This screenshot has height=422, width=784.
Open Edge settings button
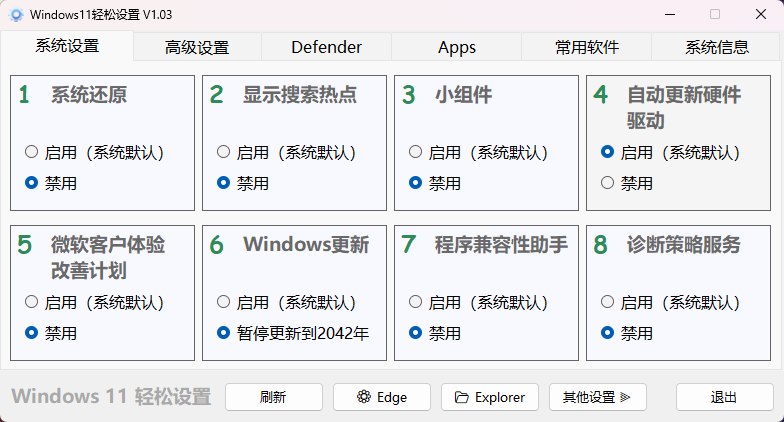(382, 397)
